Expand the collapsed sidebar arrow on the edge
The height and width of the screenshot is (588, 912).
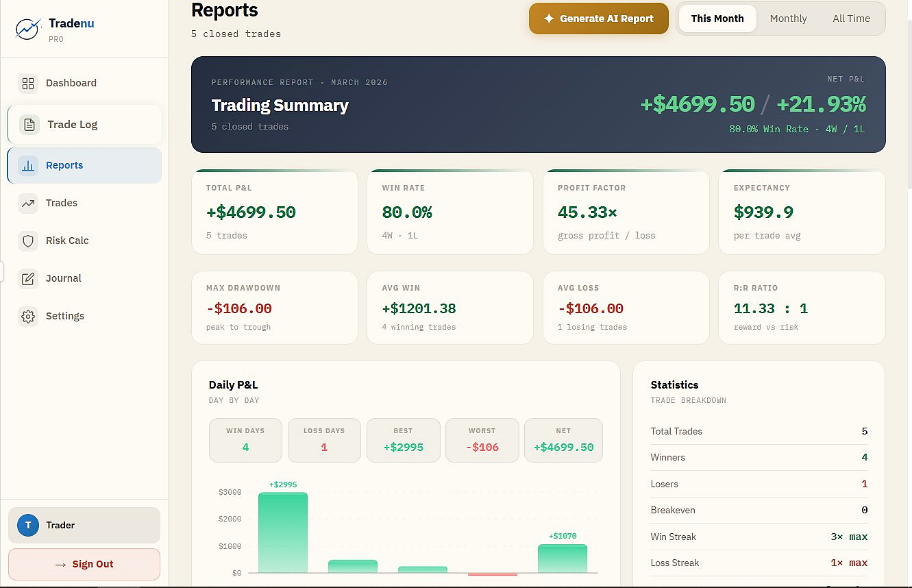pos(2,271)
